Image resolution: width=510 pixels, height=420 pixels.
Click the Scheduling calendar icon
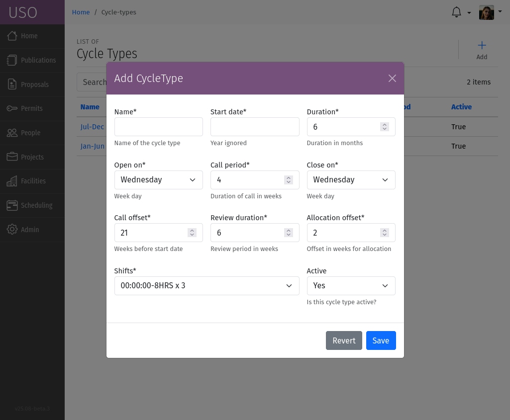point(12,205)
